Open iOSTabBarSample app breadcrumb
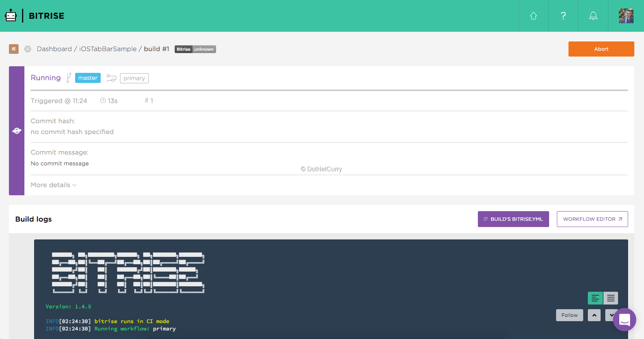 [x=108, y=49]
